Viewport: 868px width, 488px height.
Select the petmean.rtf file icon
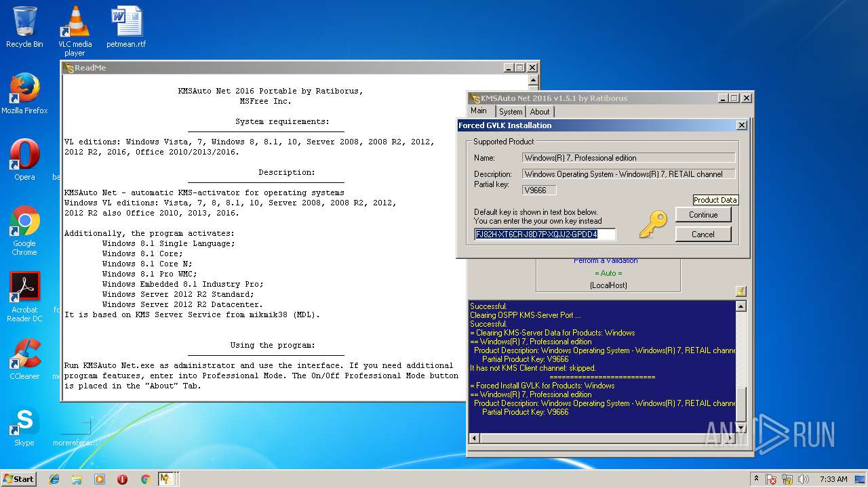(x=126, y=27)
